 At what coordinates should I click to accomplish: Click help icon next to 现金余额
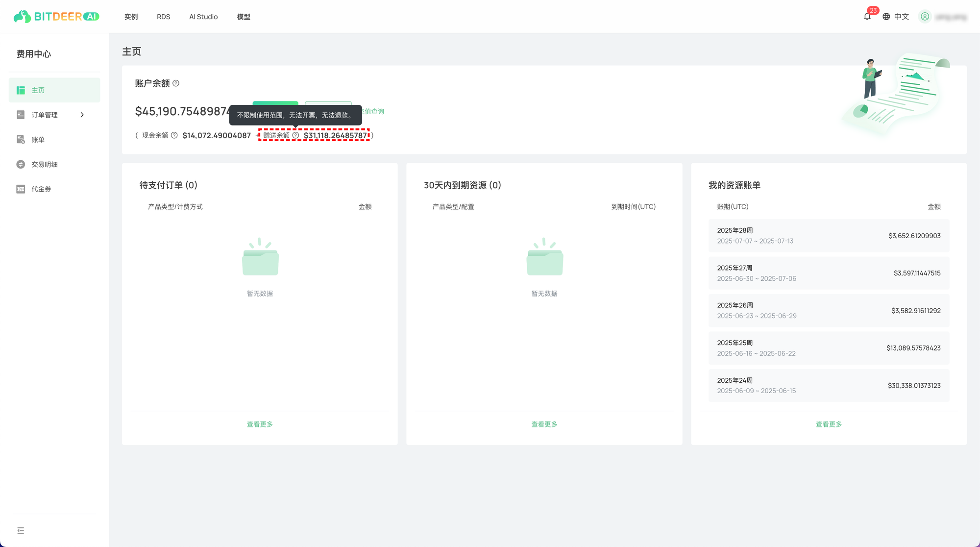pyautogui.click(x=174, y=135)
